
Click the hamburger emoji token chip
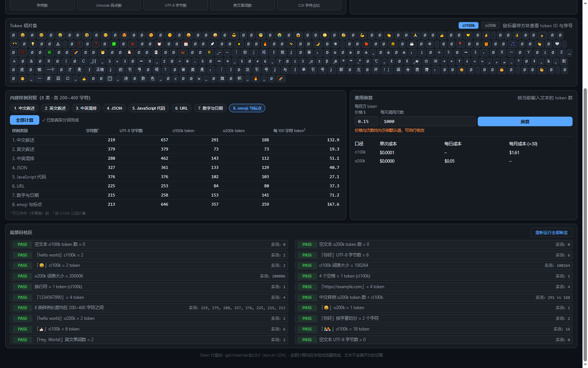click(393, 44)
